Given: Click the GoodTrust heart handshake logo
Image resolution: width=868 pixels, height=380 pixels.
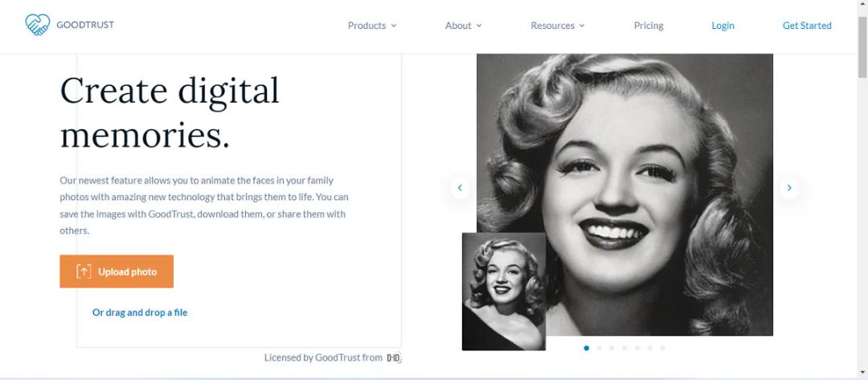Looking at the screenshot, I should [38, 25].
